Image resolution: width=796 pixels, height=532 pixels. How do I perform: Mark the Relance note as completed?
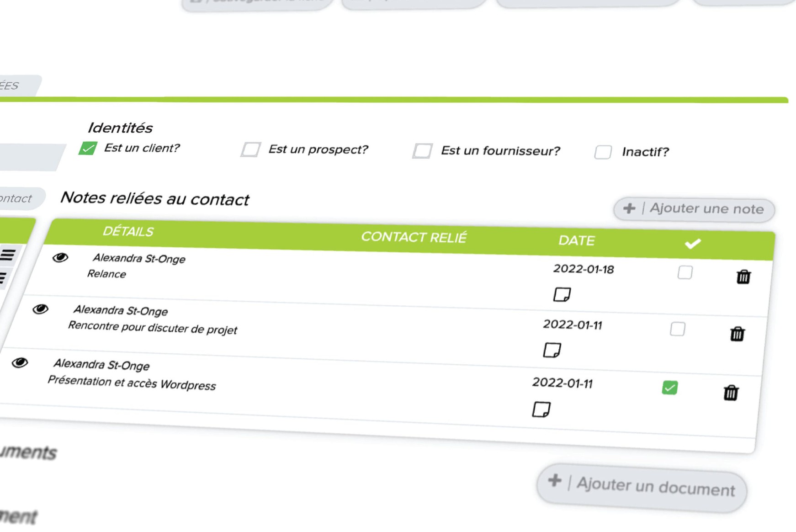point(685,272)
